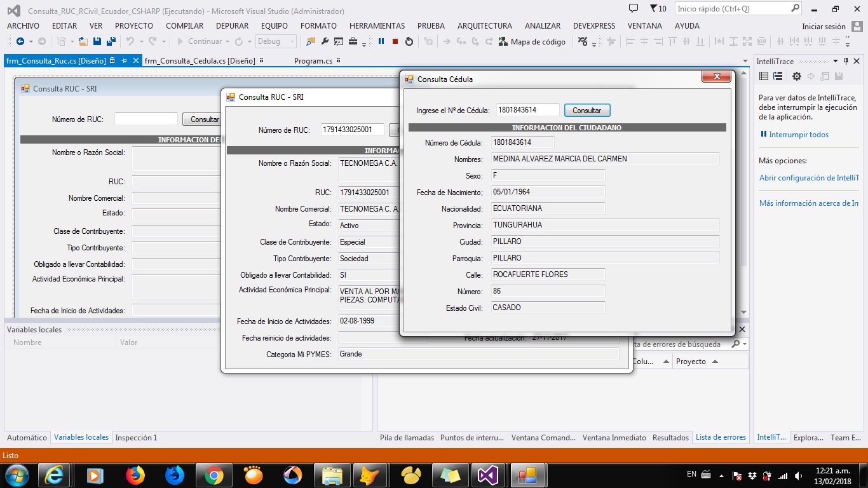The image size is (868, 488).
Task: Click Consultar button in the designer form
Action: click(x=201, y=119)
